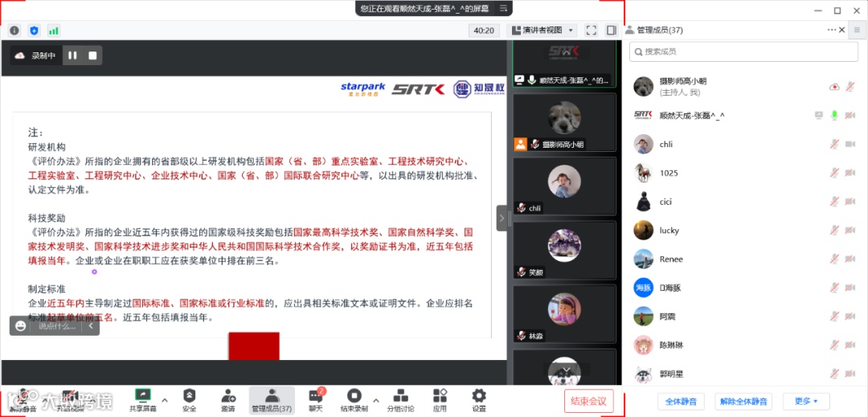Image resolution: width=868 pixels, height=417 pixels.
Task: Toggle camera for member 阿震
Action: point(850,317)
